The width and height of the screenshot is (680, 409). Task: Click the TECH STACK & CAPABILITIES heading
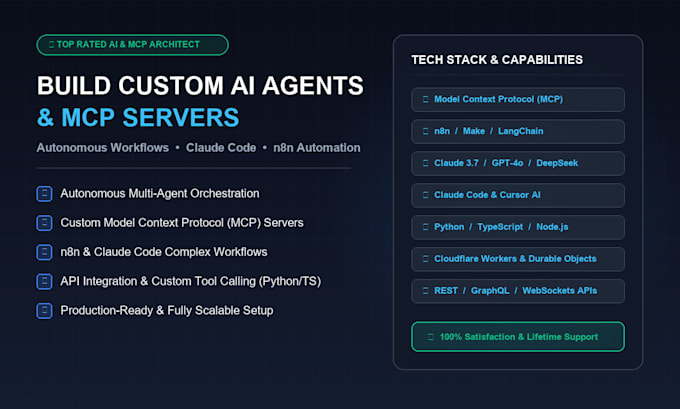point(497,60)
